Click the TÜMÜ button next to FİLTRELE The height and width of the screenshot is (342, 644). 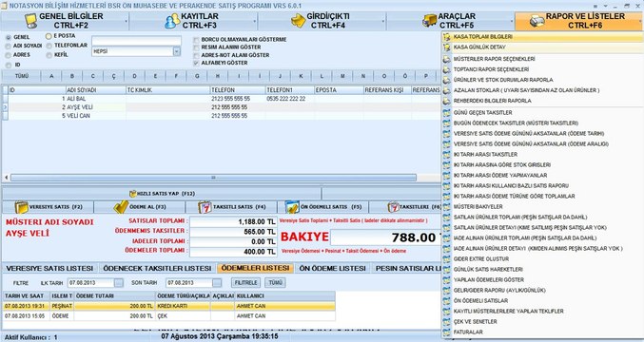tap(275, 283)
